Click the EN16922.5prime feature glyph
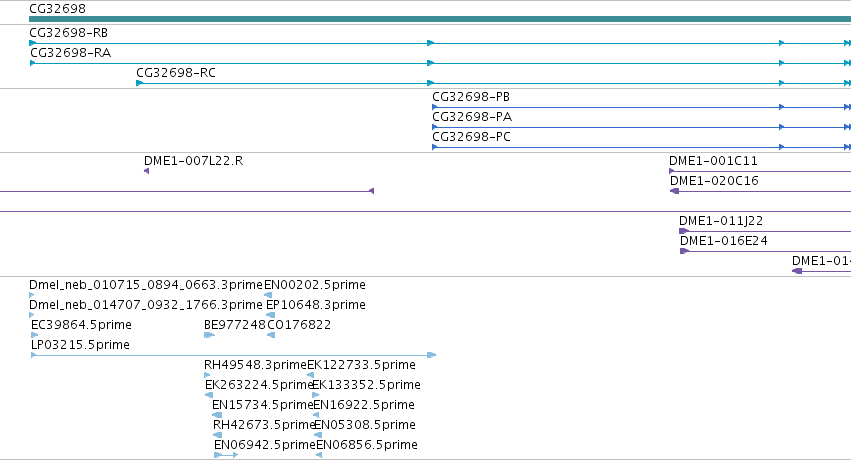 tap(316, 416)
